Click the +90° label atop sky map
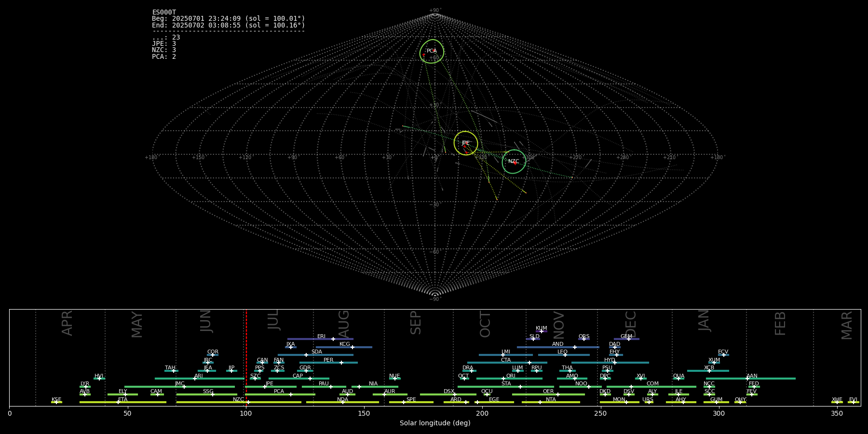 click(435, 11)
